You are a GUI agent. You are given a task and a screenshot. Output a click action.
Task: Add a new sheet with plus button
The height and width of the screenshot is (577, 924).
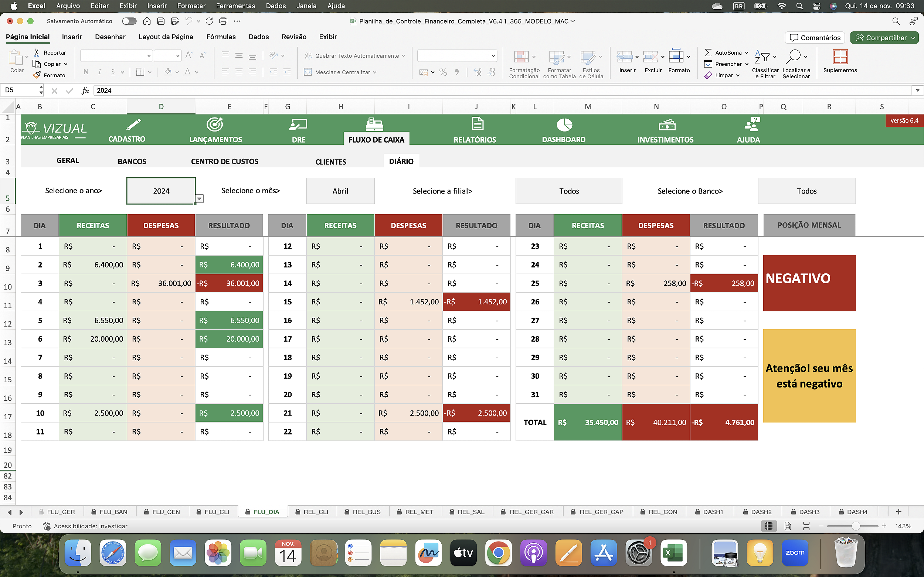898,512
